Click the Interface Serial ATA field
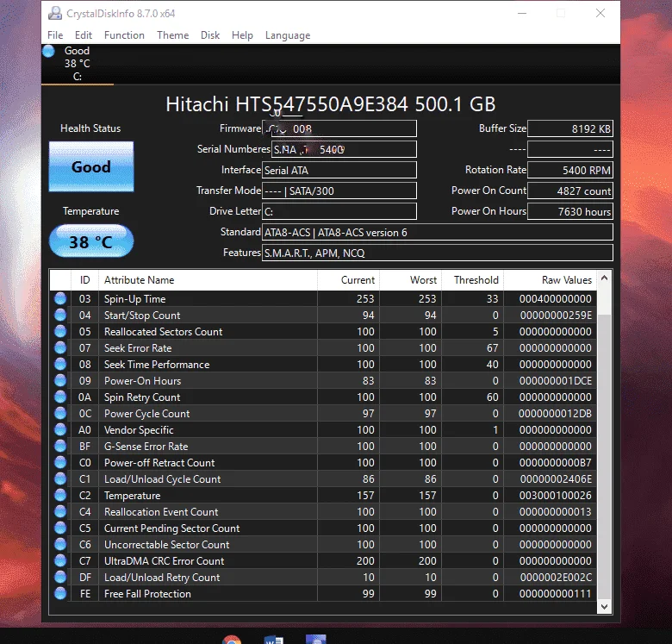Screen dimensions: 672x644 tap(339, 170)
